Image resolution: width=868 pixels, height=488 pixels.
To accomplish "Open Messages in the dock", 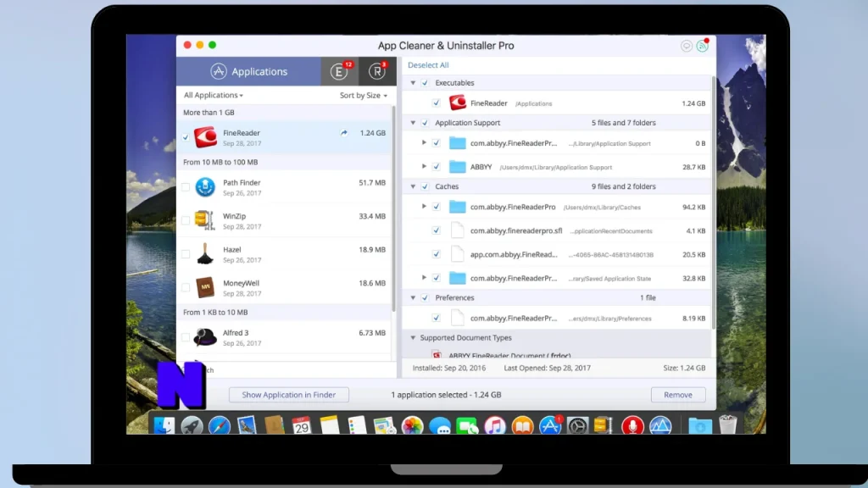I will tap(440, 426).
